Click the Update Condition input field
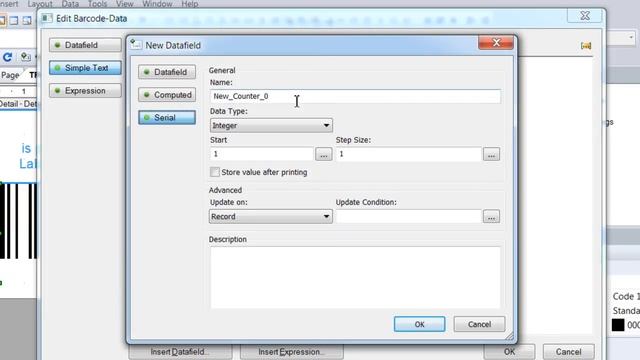The width and height of the screenshot is (640, 360). point(409,216)
